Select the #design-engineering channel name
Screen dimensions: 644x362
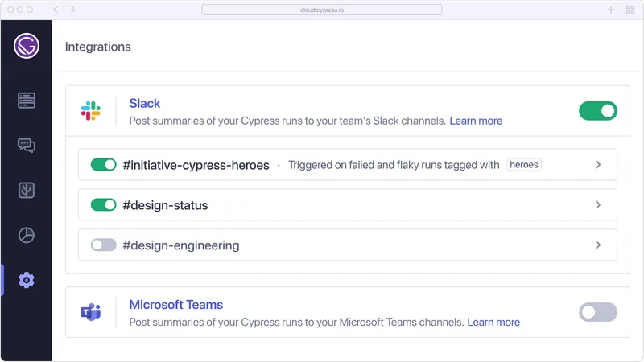180,245
